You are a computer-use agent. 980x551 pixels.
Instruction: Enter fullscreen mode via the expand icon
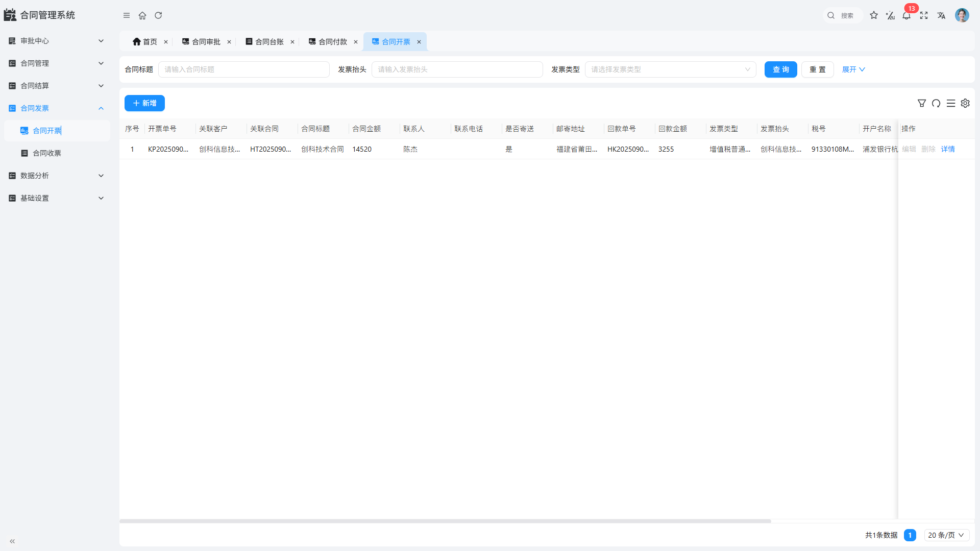pyautogui.click(x=924, y=15)
